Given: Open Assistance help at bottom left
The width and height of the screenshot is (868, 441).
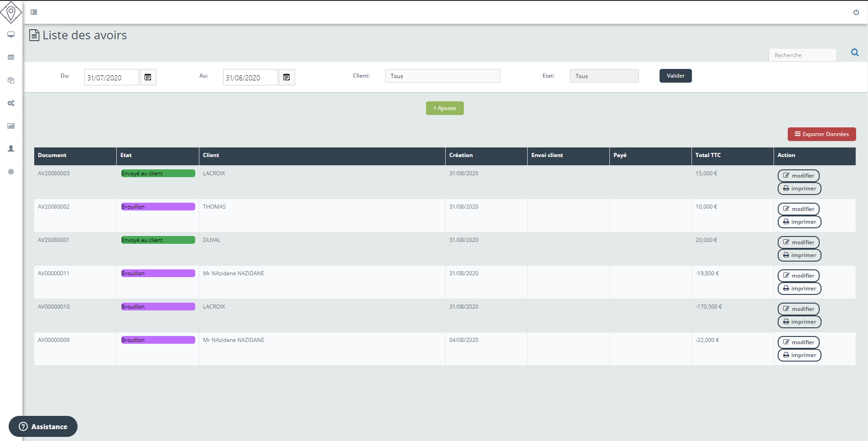Looking at the screenshot, I should [43, 426].
